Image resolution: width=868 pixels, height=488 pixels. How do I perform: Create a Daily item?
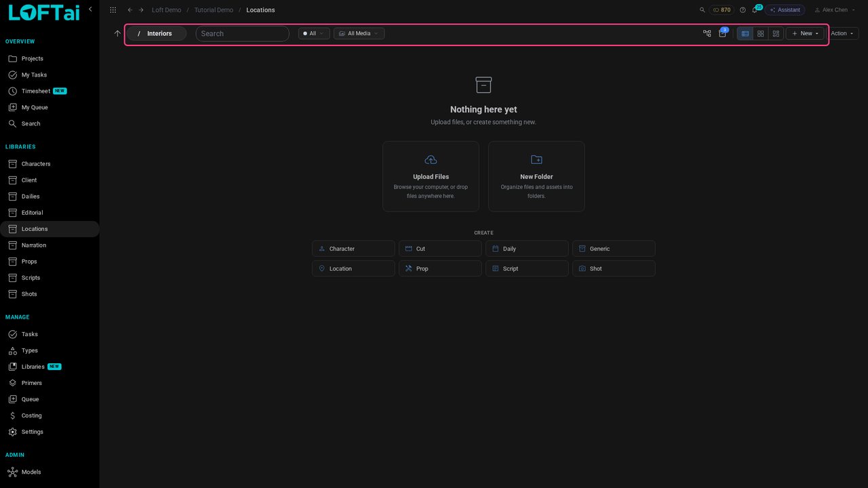coord(527,249)
